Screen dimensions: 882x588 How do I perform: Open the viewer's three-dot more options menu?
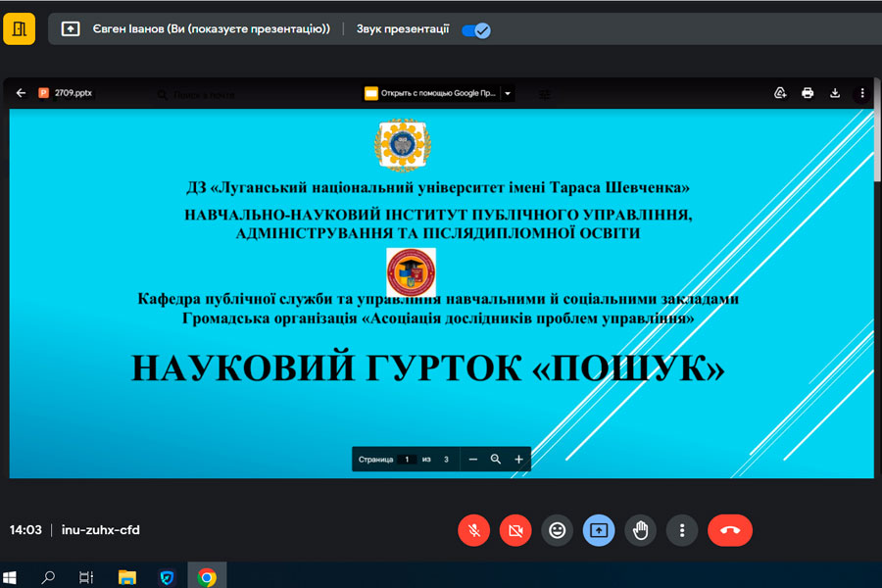click(862, 93)
